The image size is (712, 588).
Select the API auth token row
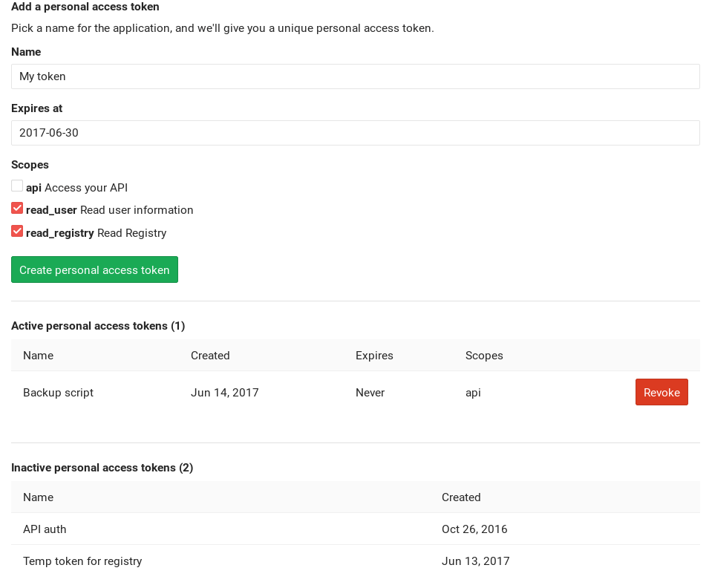point(45,529)
